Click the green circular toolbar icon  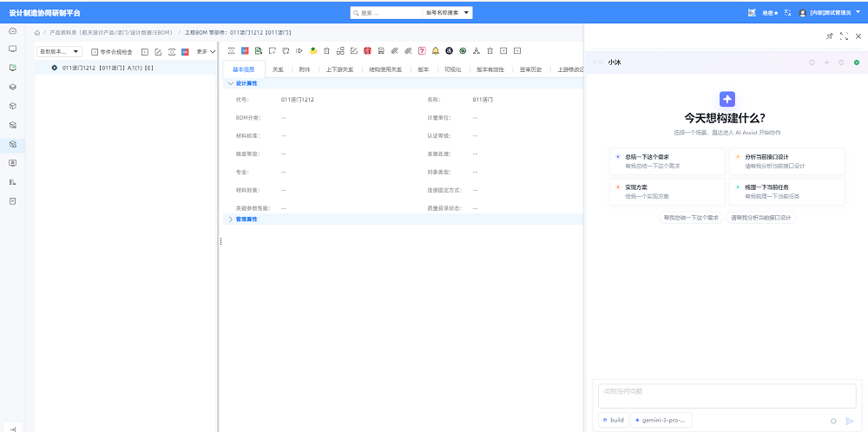[x=463, y=51]
